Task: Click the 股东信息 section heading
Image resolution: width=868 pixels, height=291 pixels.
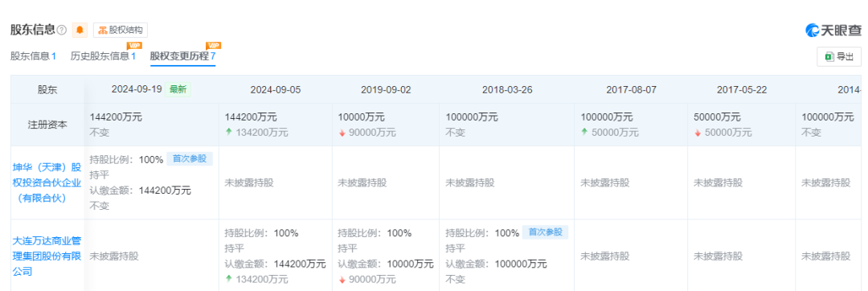Action: point(33,30)
